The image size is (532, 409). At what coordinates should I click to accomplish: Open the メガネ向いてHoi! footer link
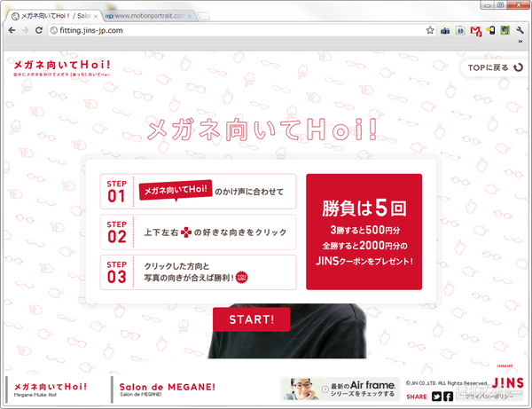(x=51, y=389)
